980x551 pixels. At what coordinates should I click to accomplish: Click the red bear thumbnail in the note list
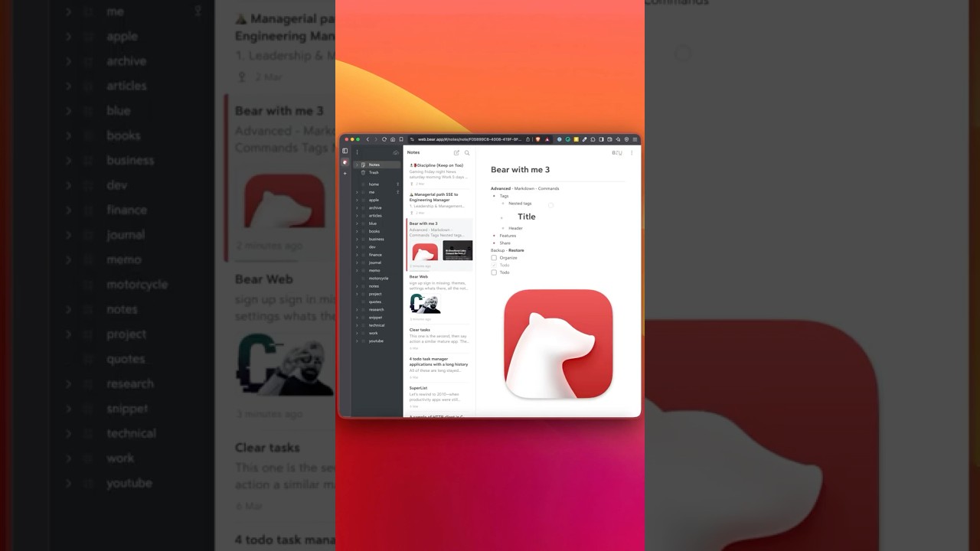425,250
